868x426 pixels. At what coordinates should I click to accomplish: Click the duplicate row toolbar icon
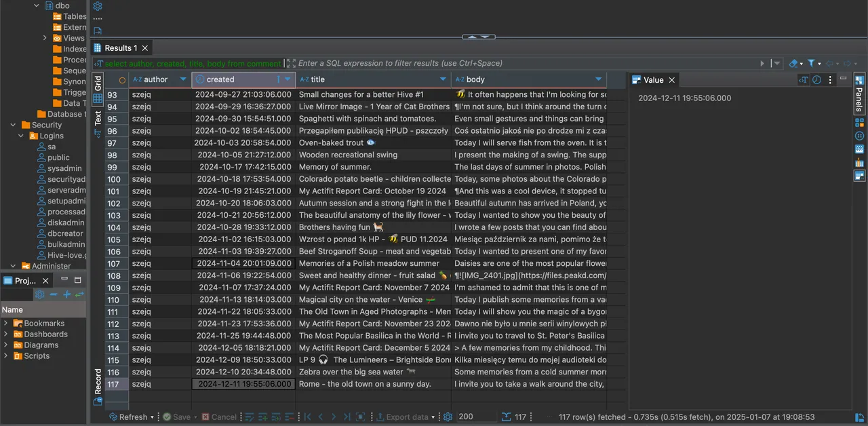point(276,417)
